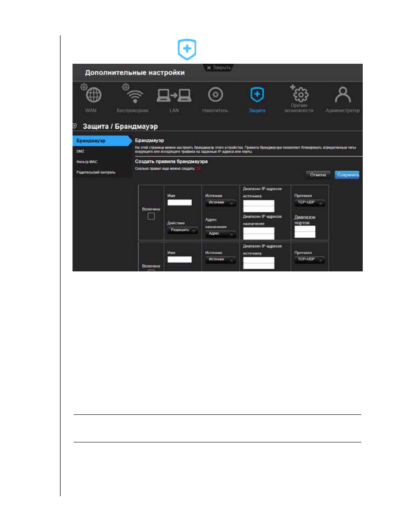Screen dimensions: 411x532
Task: Open the Parental control sidebar item
Action: point(96,172)
